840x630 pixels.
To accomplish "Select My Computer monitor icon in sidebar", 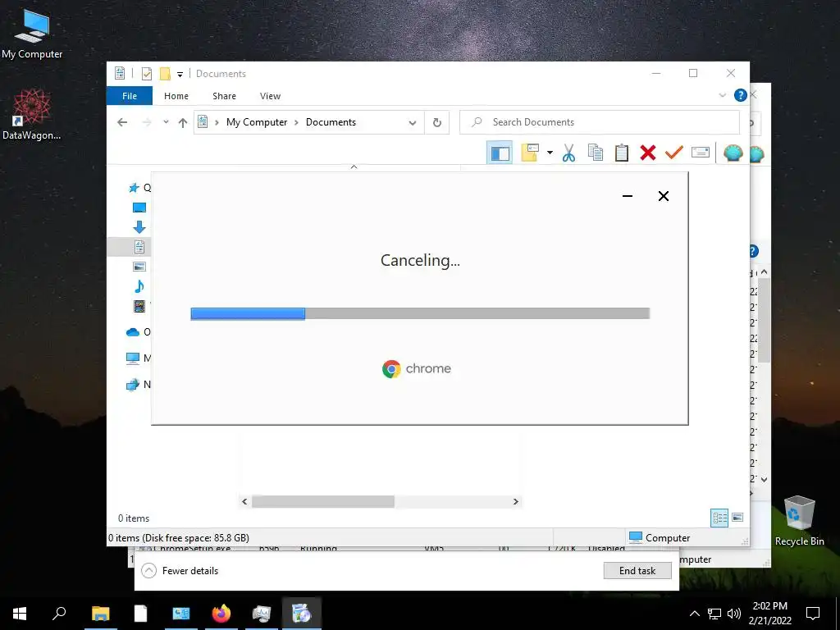I will click(133, 358).
